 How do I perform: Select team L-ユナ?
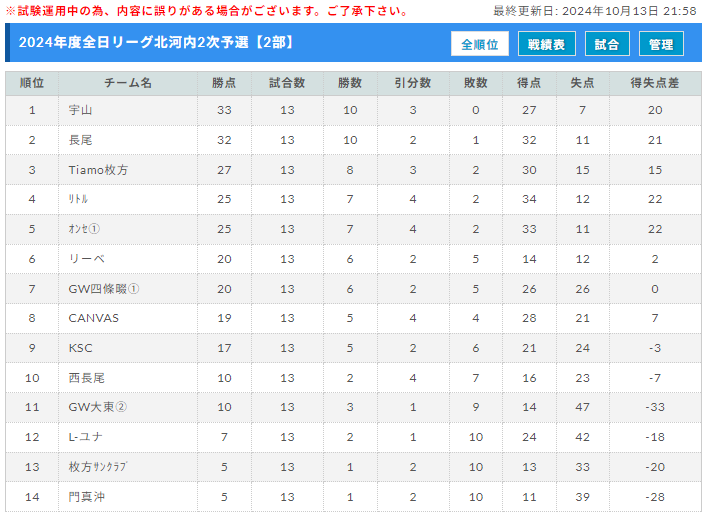point(85,437)
